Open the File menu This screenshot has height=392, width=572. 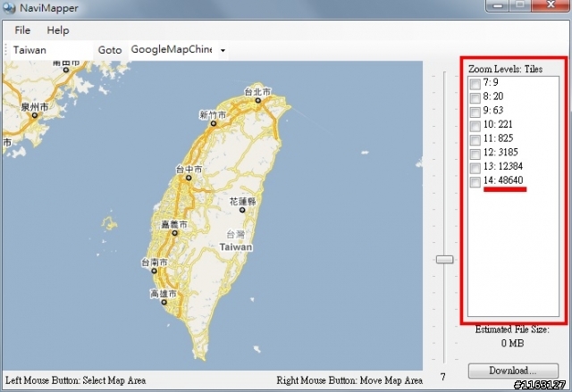(x=22, y=30)
